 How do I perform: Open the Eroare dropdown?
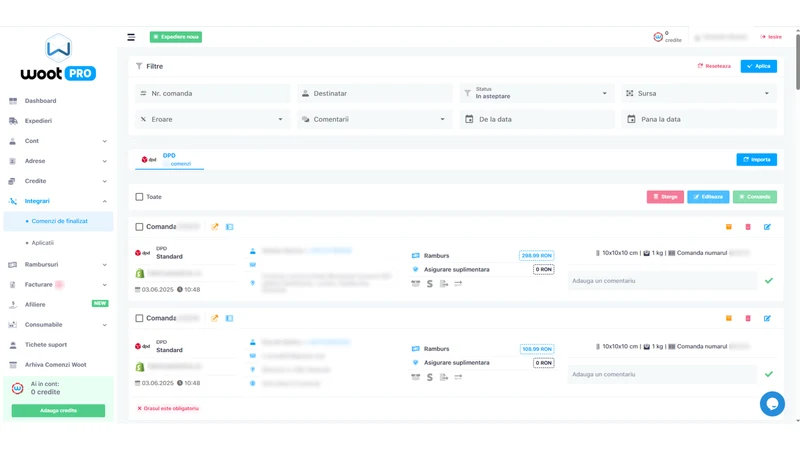click(212, 119)
